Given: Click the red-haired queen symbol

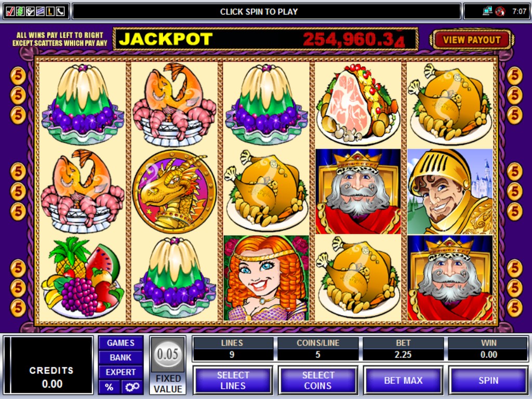Looking at the screenshot, I should tap(267, 278).
